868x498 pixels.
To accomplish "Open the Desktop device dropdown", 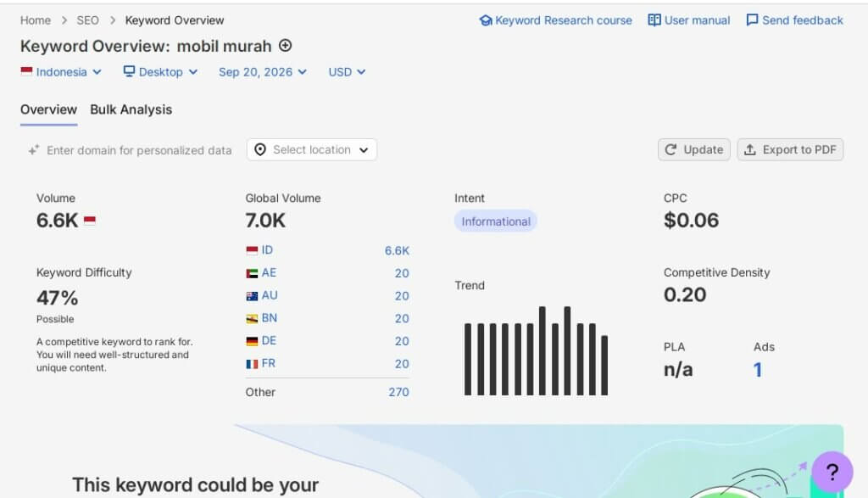I will pos(160,72).
